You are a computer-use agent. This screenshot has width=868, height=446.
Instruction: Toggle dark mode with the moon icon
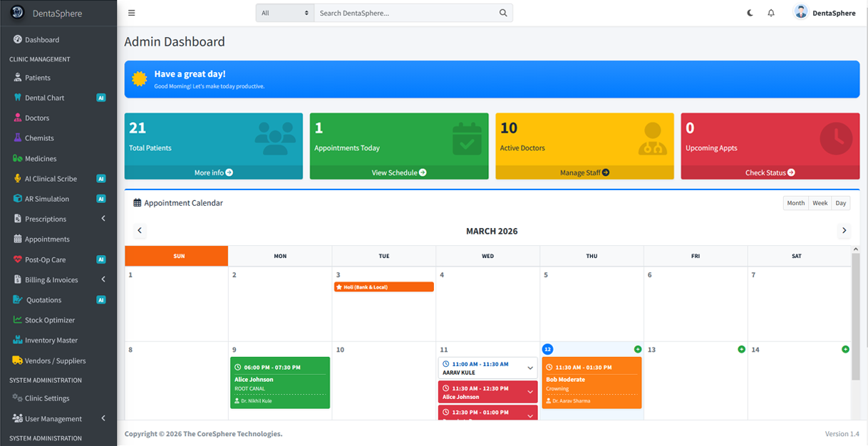[749, 13]
